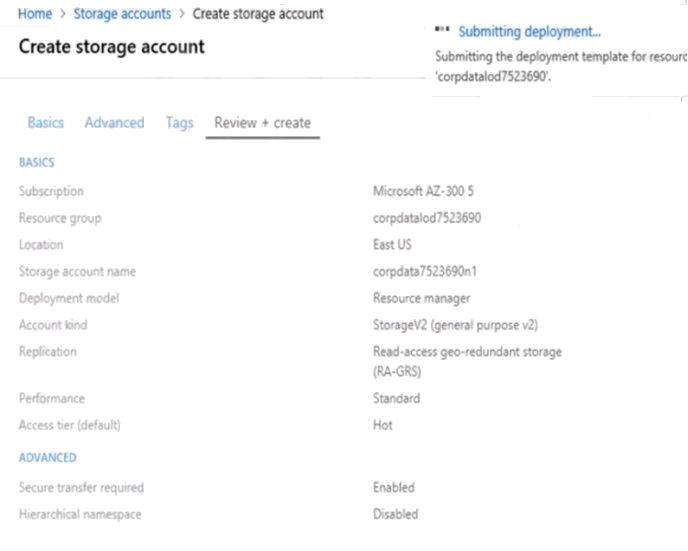Click the ADVANCED section header
Viewport: 688px width, 551px height.
[x=47, y=457]
